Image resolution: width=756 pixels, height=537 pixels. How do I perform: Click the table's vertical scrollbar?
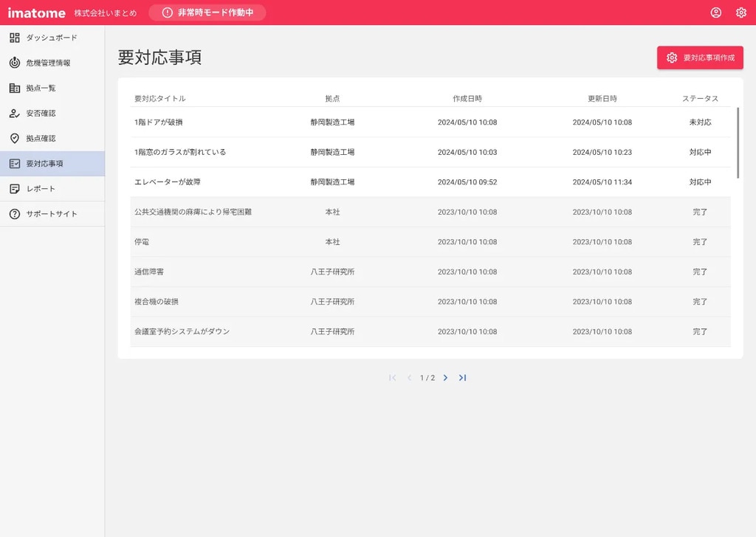tap(737, 142)
